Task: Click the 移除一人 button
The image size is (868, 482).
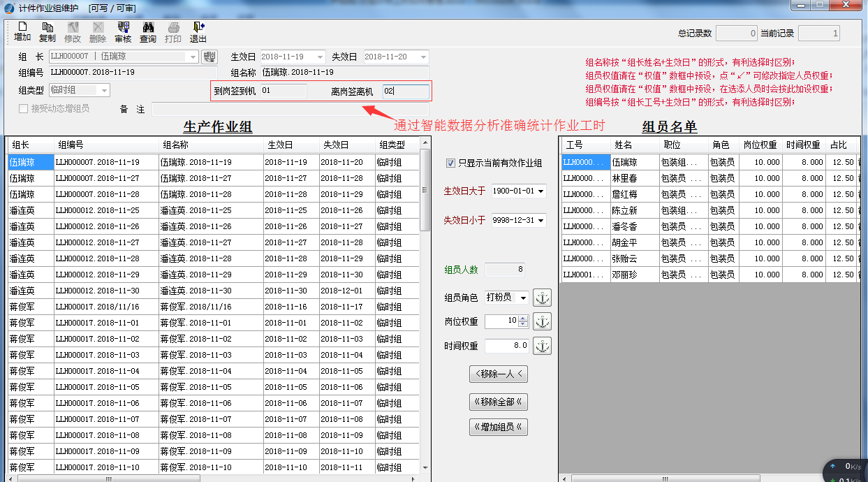Action: pyautogui.click(x=499, y=374)
